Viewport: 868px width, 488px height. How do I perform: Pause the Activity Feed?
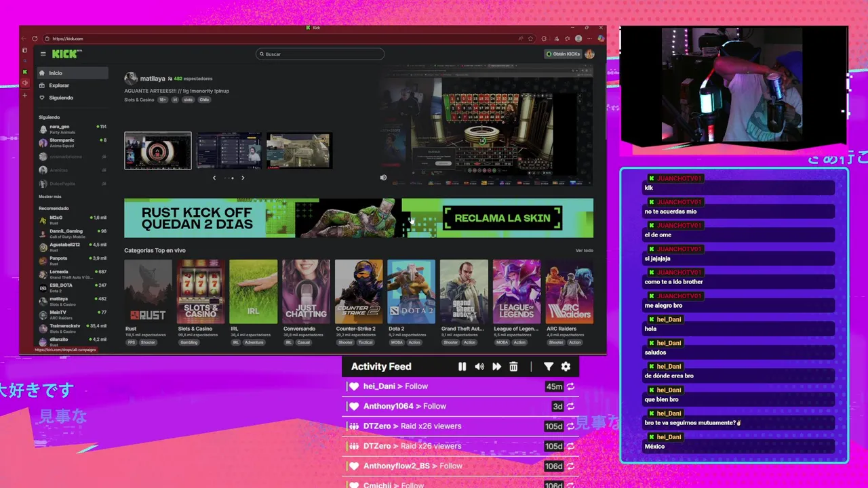coord(462,367)
